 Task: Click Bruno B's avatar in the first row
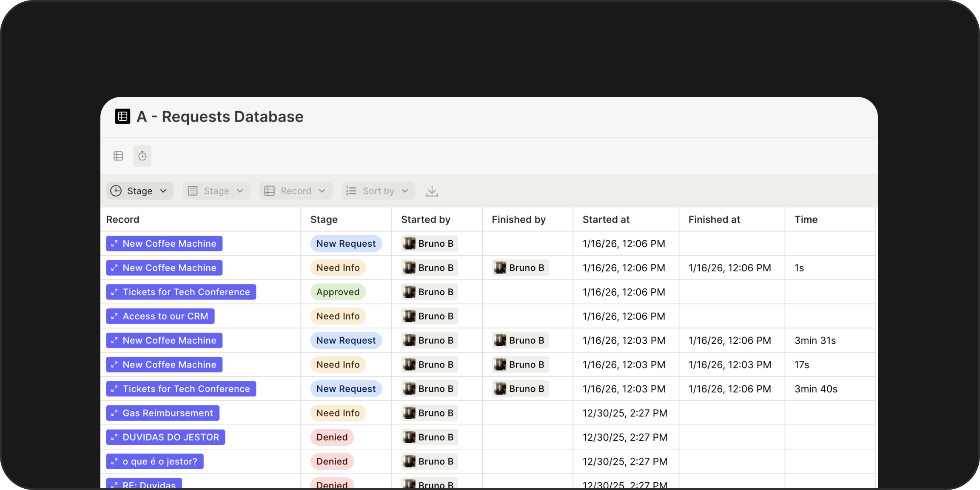409,243
